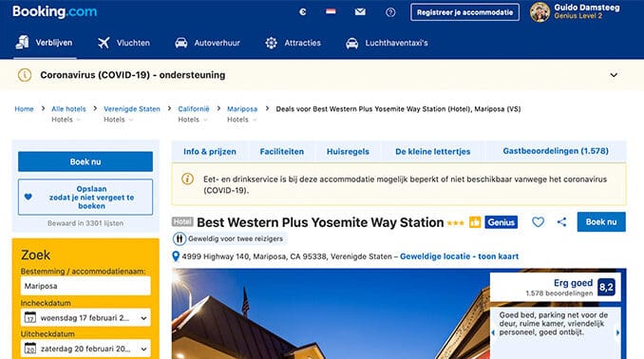Open Mariposa breadcrumb link
644x359 pixels.
coord(242,109)
